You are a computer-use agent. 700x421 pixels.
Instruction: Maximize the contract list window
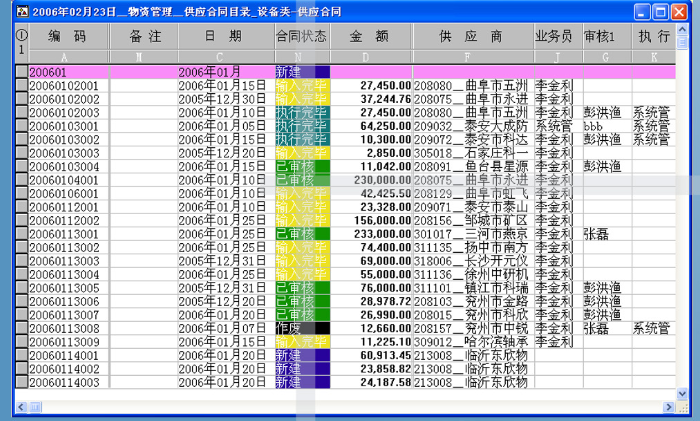(x=657, y=12)
